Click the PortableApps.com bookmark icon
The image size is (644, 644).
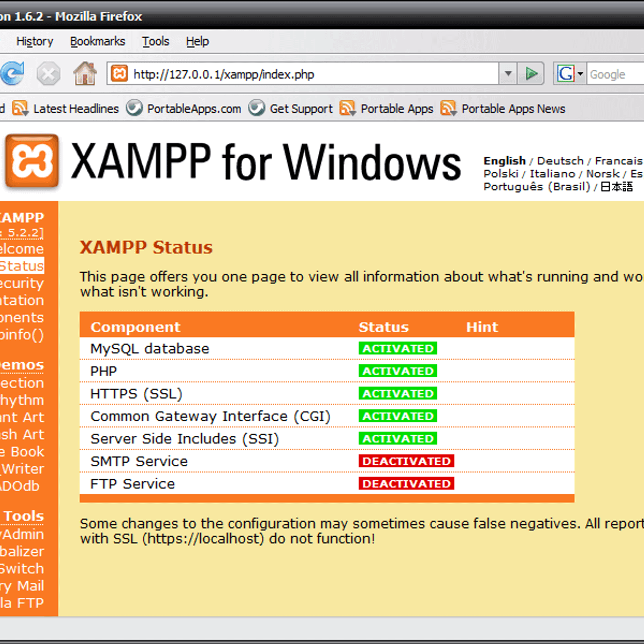point(134,108)
